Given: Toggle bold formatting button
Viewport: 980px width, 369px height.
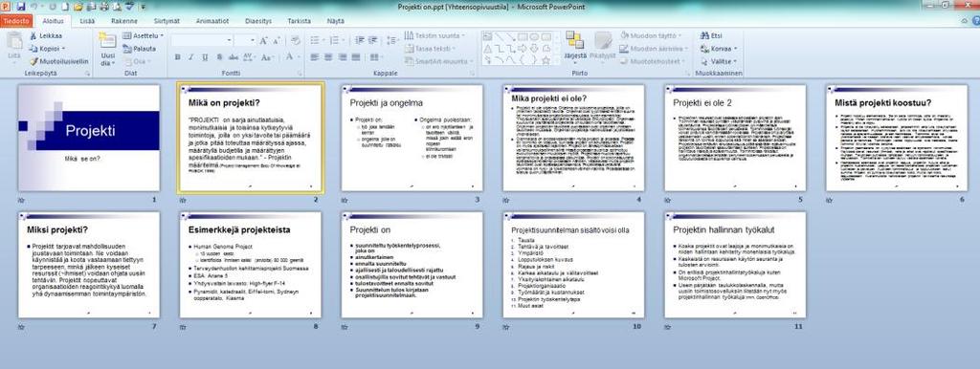Looking at the screenshot, I should point(177,56).
